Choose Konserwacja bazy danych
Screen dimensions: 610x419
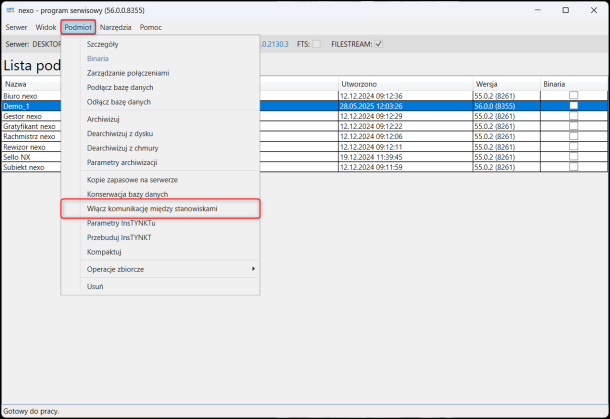[x=160, y=194]
